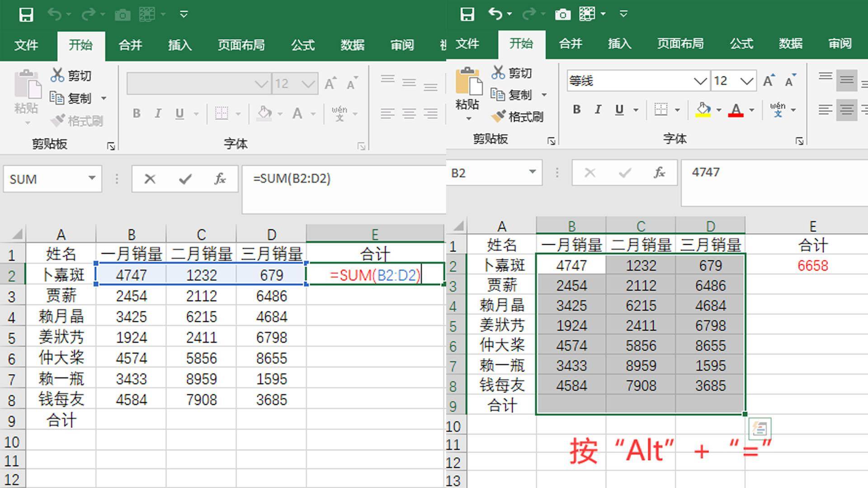Toggle bold formatting with the B button
This screenshot has width=868, height=488.
(x=576, y=109)
